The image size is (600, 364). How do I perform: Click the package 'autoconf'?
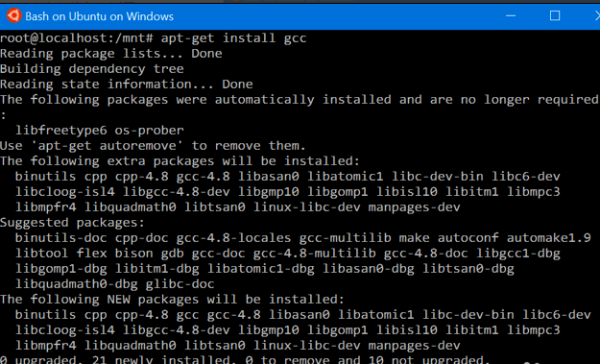click(468, 238)
